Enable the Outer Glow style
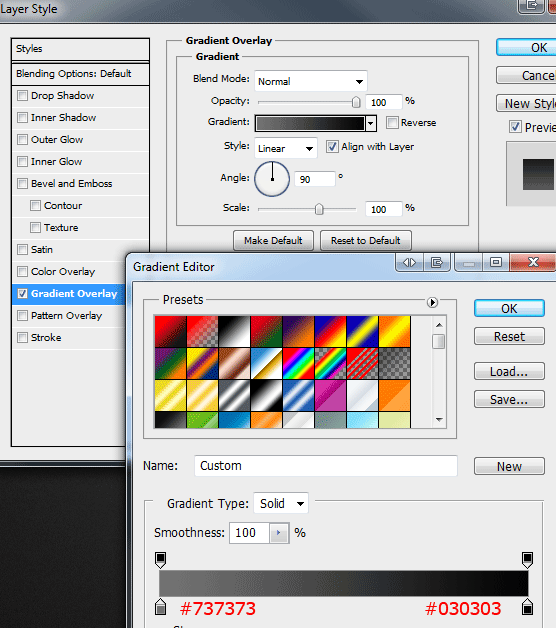 coord(22,140)
